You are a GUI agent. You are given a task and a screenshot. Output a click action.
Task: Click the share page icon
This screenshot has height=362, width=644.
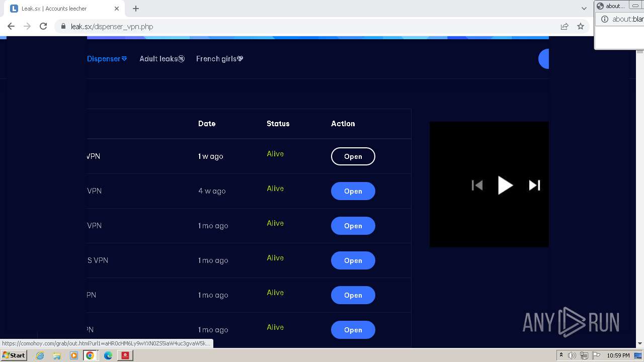pos(565,26)
